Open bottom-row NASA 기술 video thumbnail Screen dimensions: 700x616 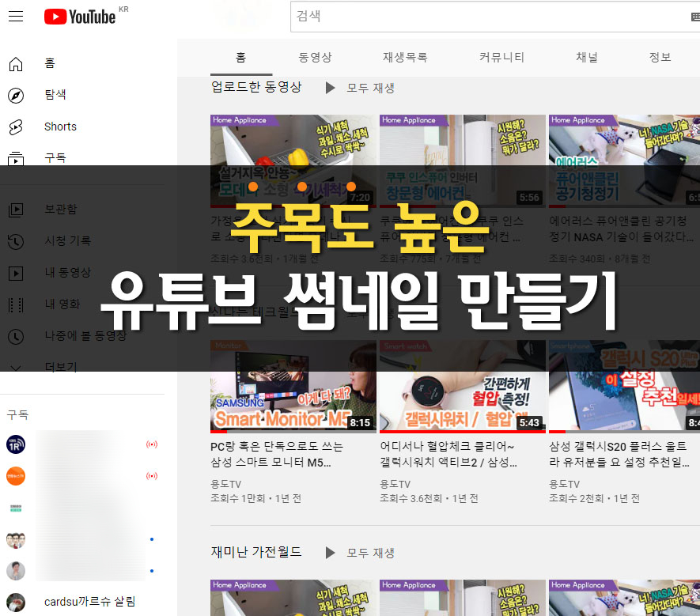click(624, 598)
